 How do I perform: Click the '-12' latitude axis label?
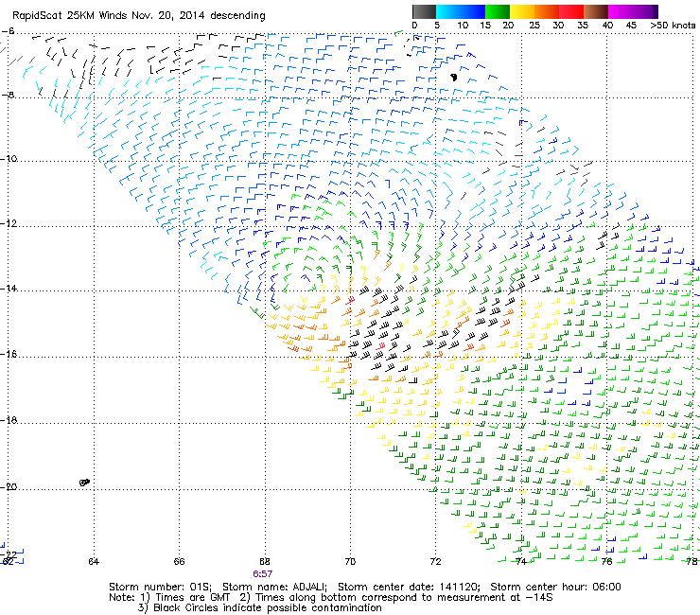coord(9,223)
